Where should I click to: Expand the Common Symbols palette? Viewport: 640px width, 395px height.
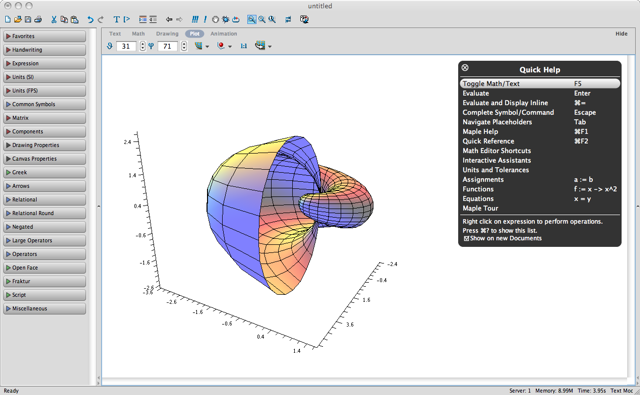coord(44,104)
